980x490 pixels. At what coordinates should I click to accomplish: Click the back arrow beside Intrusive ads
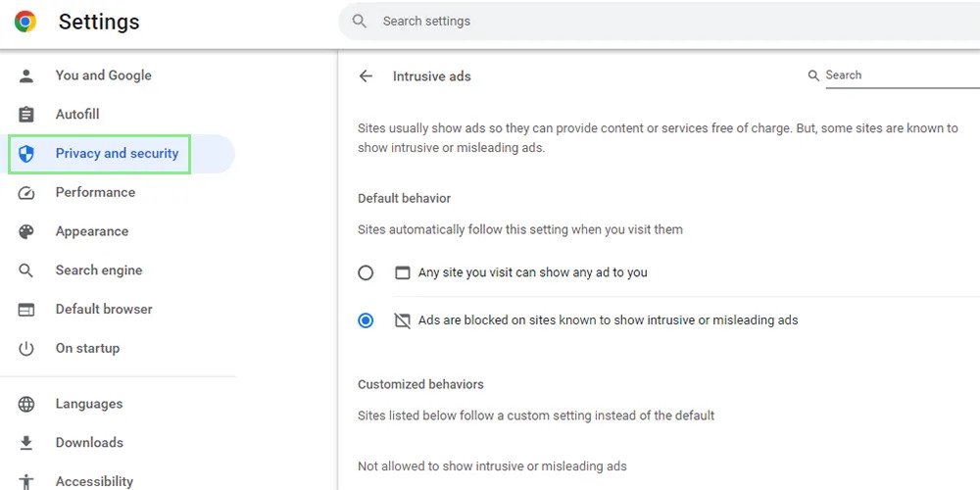pos(366,75)
